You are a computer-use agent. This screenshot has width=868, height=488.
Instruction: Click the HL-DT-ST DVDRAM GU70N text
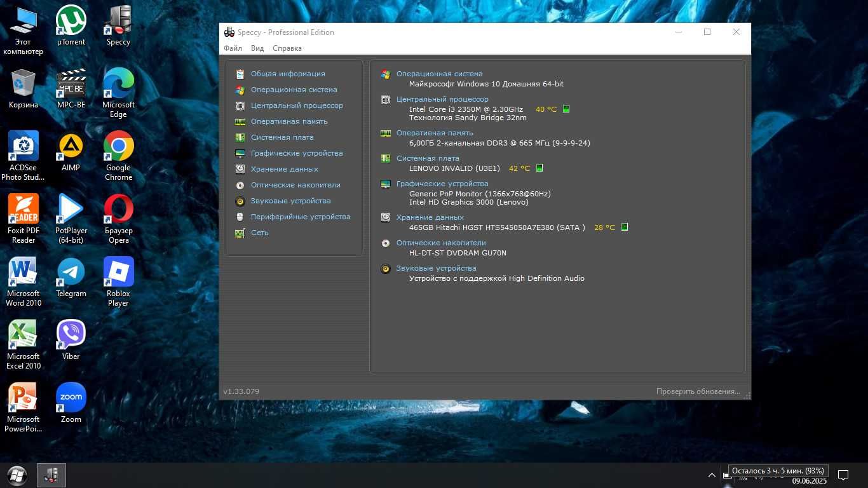coord(458,253)
